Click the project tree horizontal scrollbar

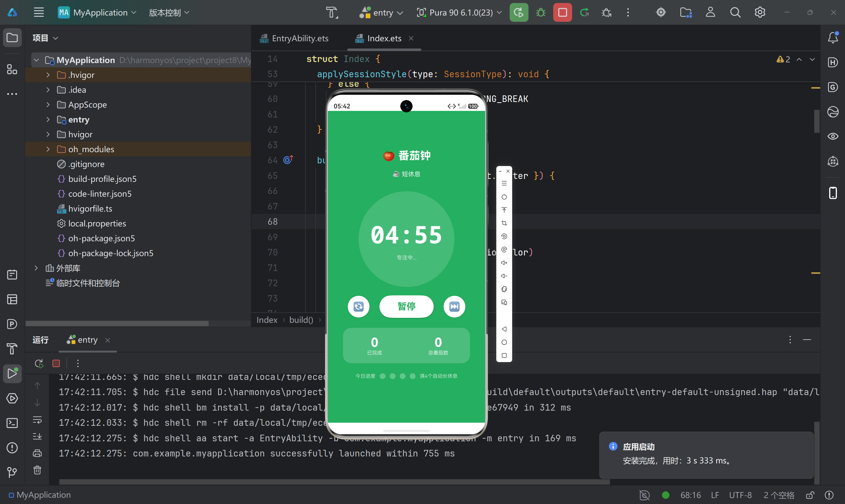point(117,323)
